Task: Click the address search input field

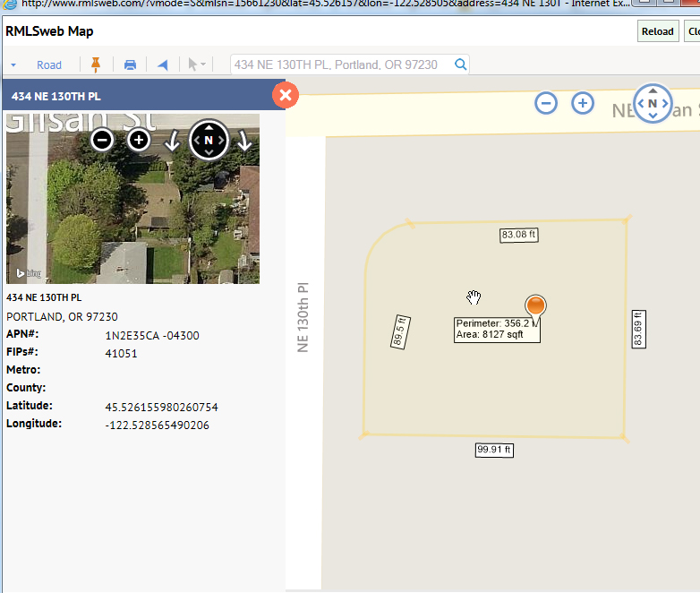Action: 340,64
